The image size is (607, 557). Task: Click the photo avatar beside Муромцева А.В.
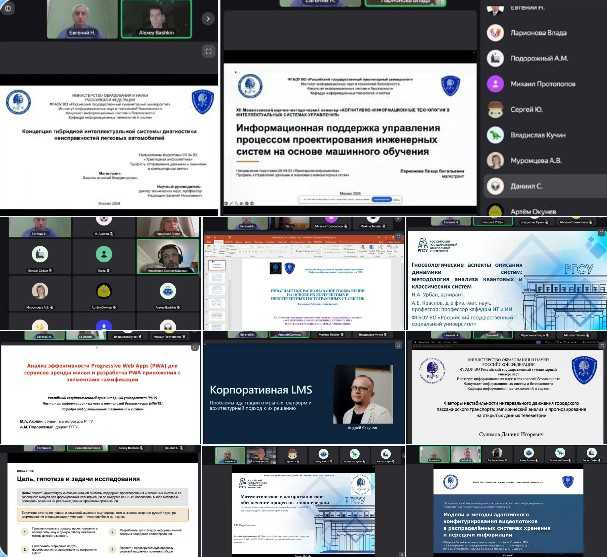(x=495, y=161)
